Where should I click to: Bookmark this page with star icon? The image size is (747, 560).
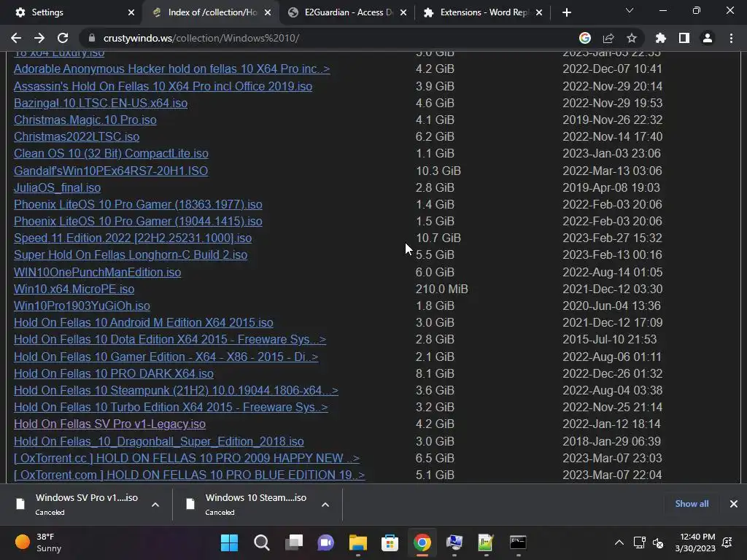631,38
